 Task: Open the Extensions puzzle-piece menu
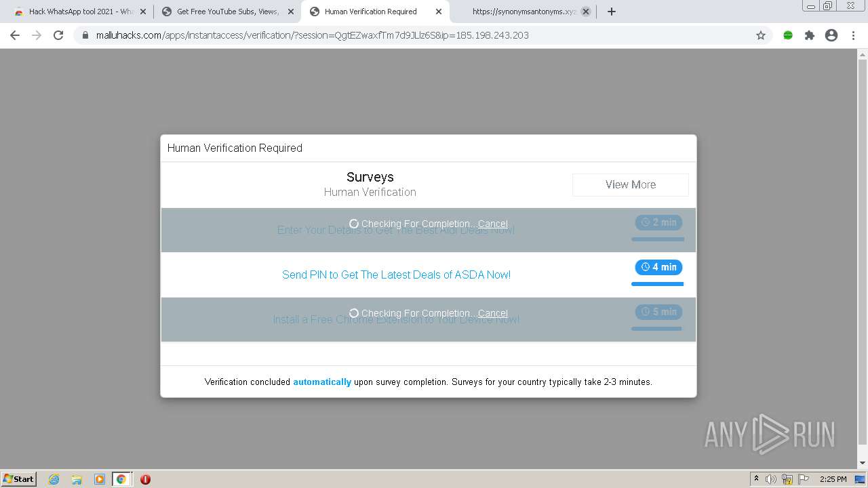tap(810, 35)
